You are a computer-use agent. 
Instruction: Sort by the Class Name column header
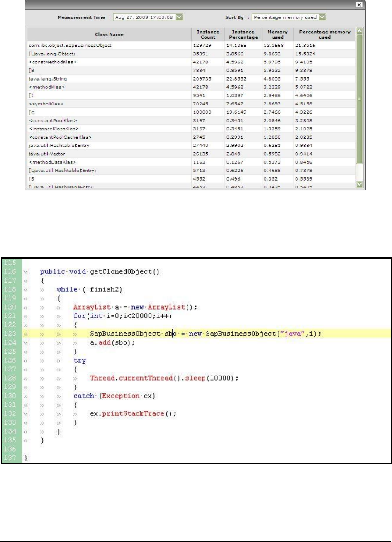click(109, 34)
